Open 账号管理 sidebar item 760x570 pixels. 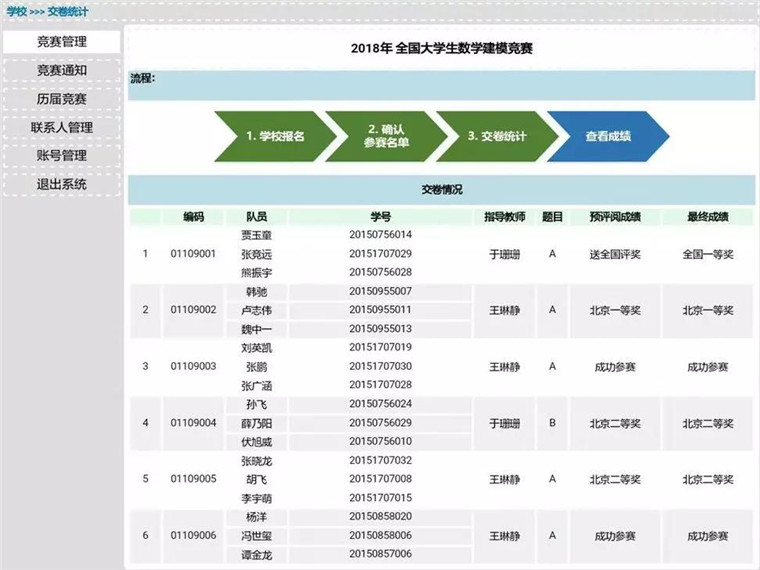tap(62, 156)
